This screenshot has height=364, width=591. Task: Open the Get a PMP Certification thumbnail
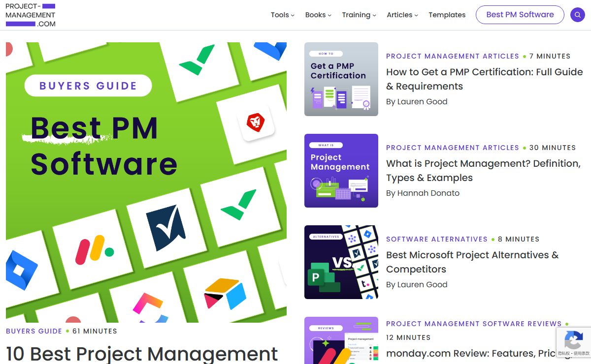coord(341,79)
